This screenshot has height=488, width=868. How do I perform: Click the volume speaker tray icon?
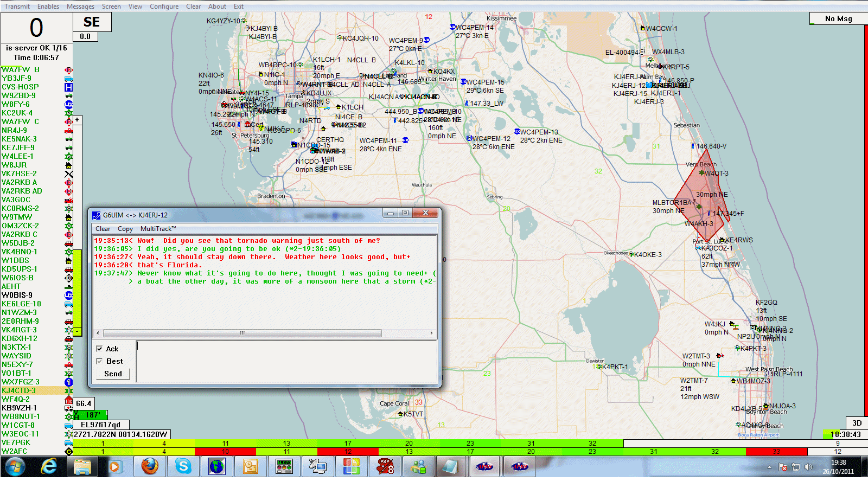pyautogui.click(x=809, y=467)
